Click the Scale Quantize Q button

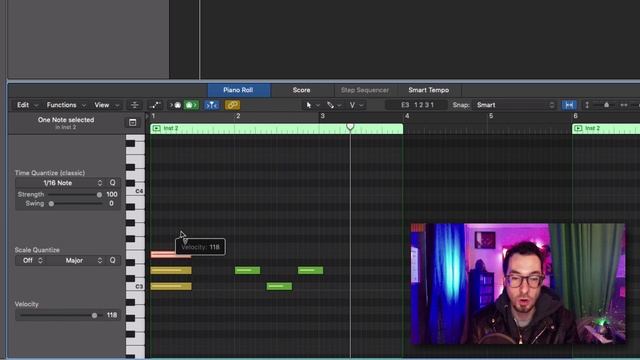112,260
